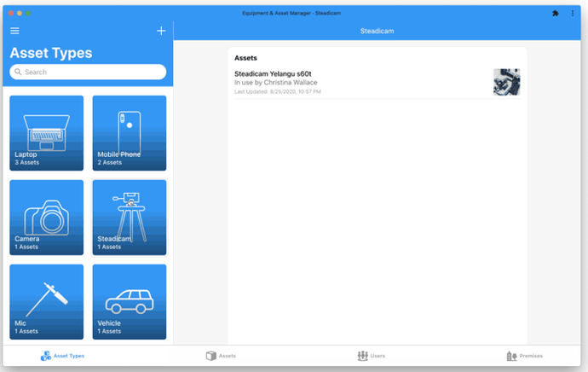Screen dimensions: 588x372
Task: Click the Asset Types heading
Action: click(x=51, y=53)
